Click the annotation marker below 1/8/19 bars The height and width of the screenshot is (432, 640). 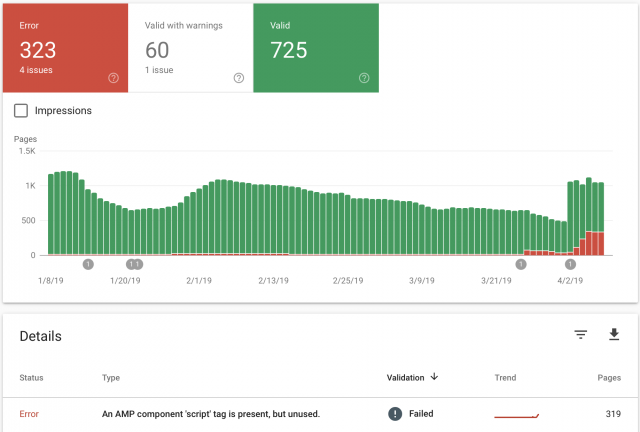pos(88,264)
